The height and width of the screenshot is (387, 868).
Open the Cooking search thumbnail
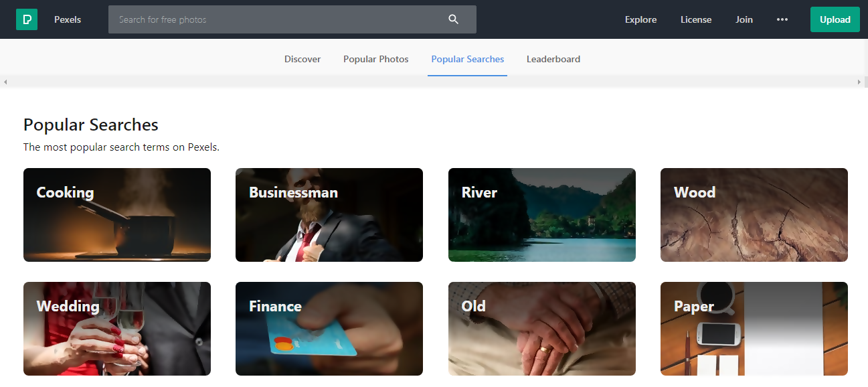(117, 215)
